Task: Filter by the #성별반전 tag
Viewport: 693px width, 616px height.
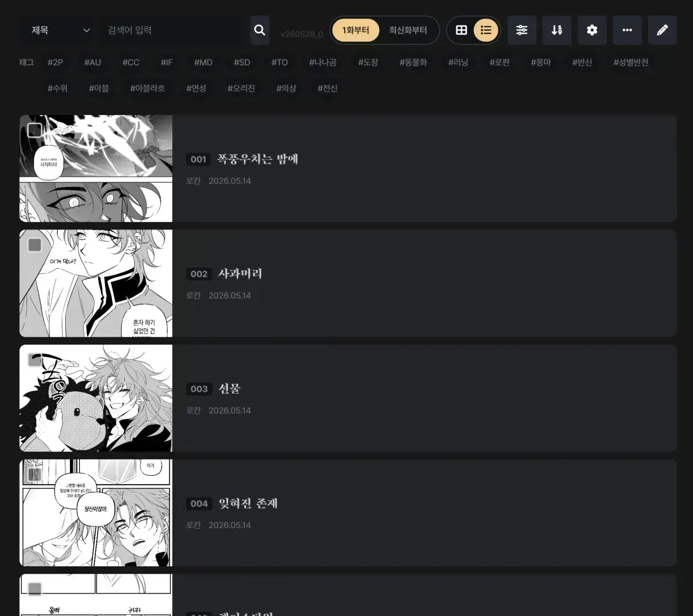Action: pos(631,62)
